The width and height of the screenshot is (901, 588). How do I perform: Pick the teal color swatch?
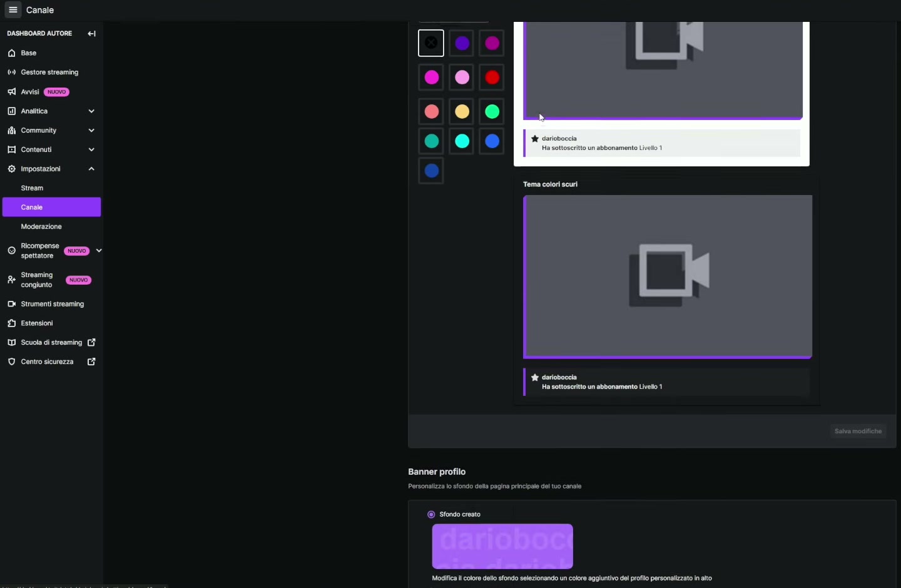pos(431,141)
